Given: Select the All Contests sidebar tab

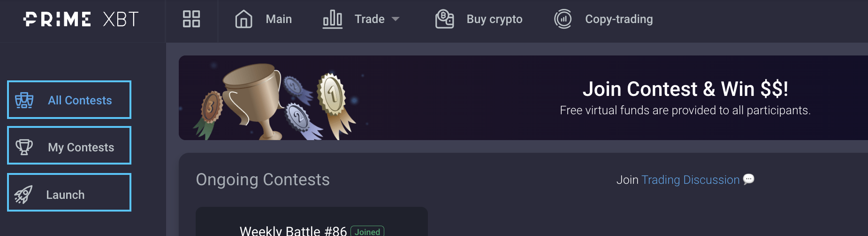Looking at the screenshot, I should [x=69, y=100].
